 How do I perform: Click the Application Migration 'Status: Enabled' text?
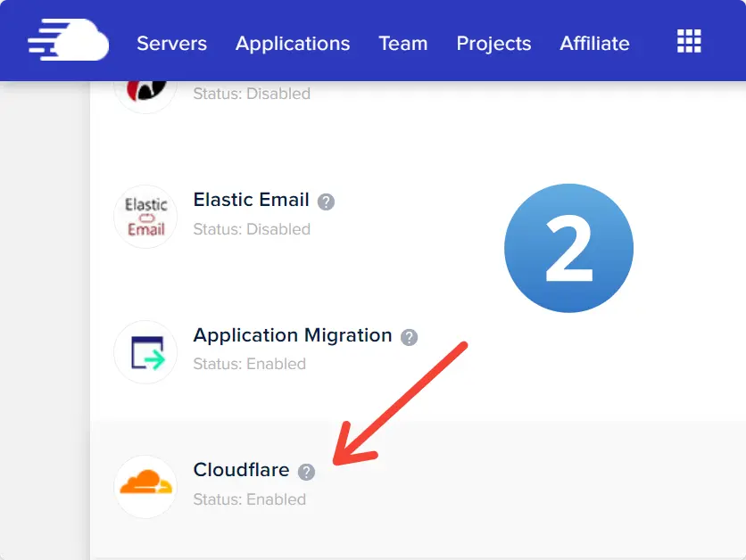point(250,364)
